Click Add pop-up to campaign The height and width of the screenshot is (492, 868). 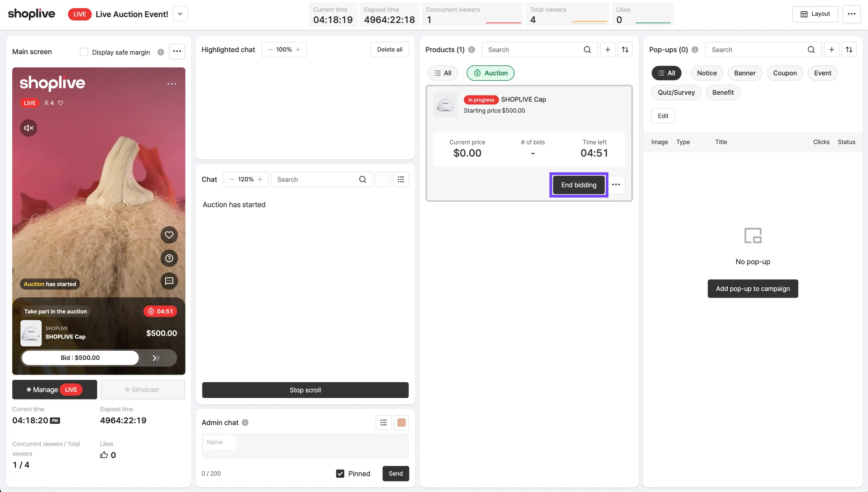(753, 288)
